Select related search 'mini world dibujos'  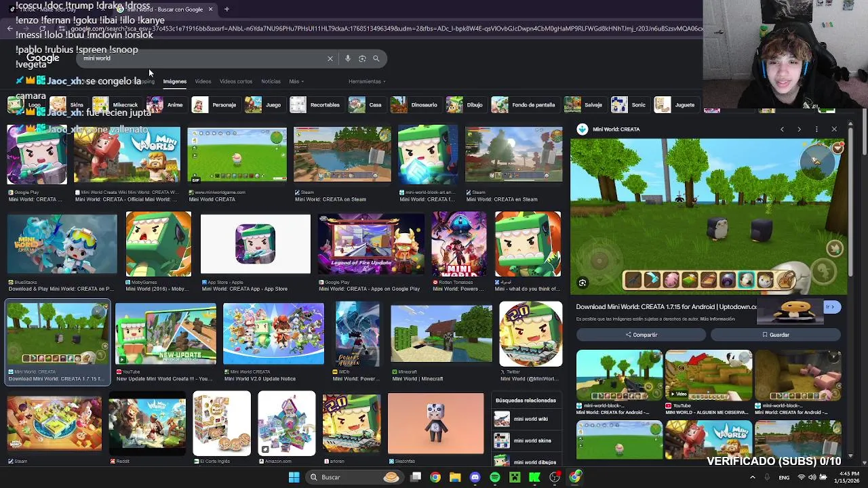point(526,462)
